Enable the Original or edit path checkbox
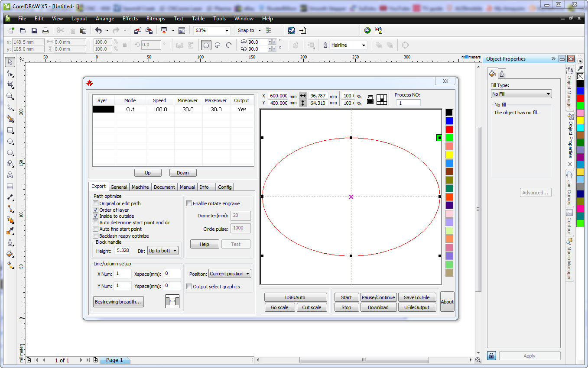Viewport: 588px width, 368px height. pyautogui.click(x=96, y=203)
